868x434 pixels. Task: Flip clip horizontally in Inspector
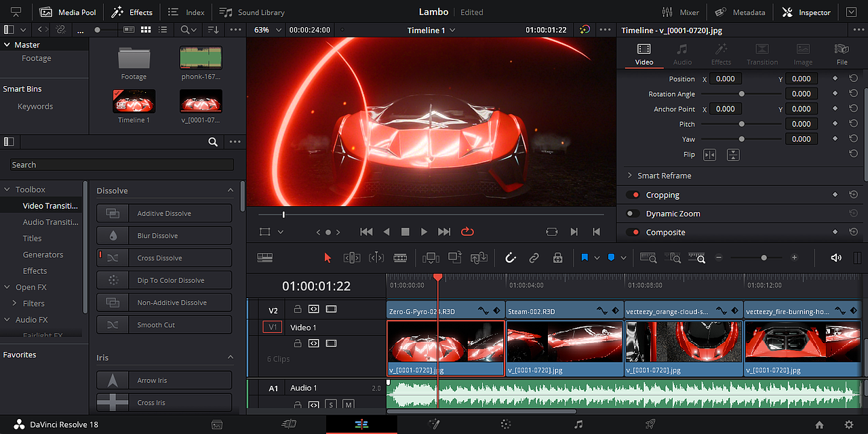pyautogui.click(x=709, y=155)
